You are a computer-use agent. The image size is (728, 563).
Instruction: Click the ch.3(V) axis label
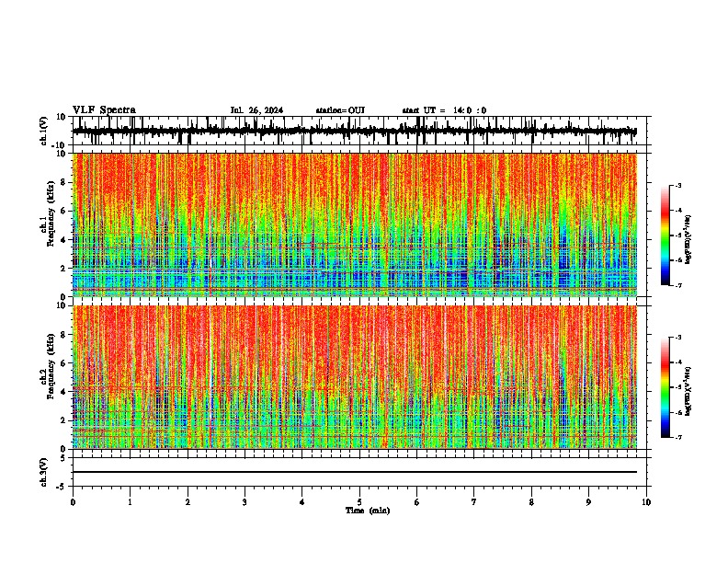point(44,472)
